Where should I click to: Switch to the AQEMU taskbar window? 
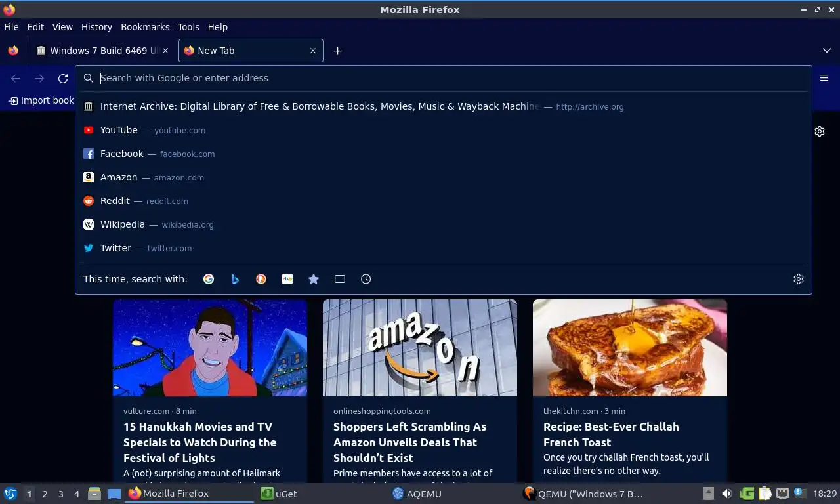(453, 493)
